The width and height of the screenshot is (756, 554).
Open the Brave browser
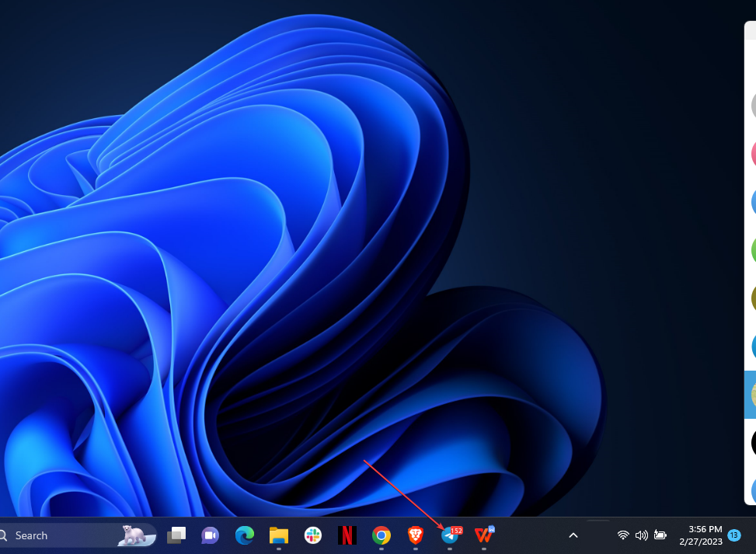click(416, 535)
